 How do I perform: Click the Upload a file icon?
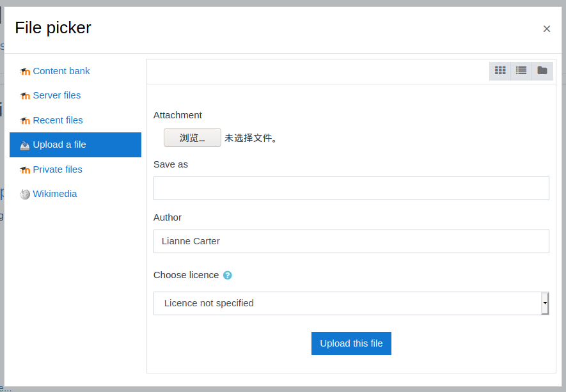(x=25, y=145)
